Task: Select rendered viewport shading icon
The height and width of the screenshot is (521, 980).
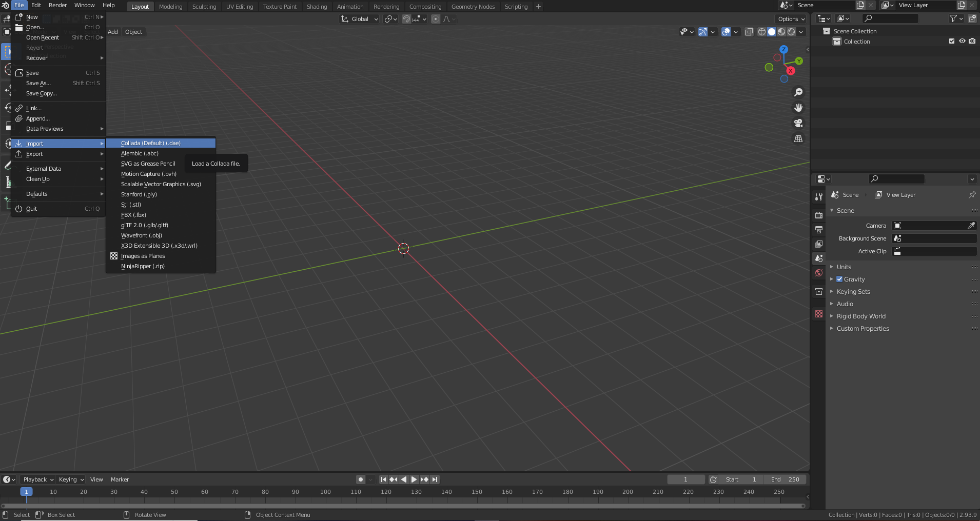Action: click(791, 32)
